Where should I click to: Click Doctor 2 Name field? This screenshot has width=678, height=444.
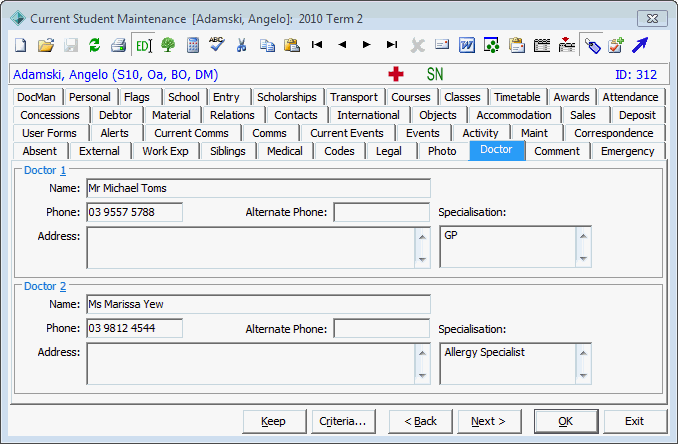pos(258,304)
